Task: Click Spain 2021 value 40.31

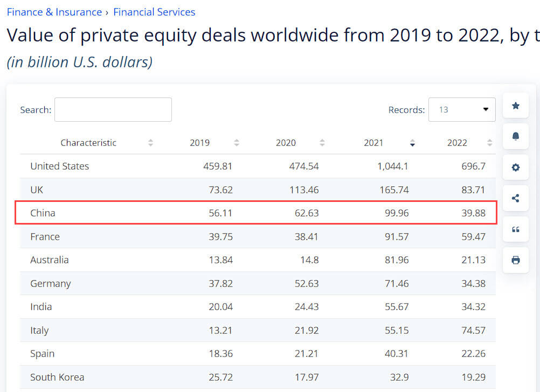Action: pyautogui.click(x=397, y=354)
